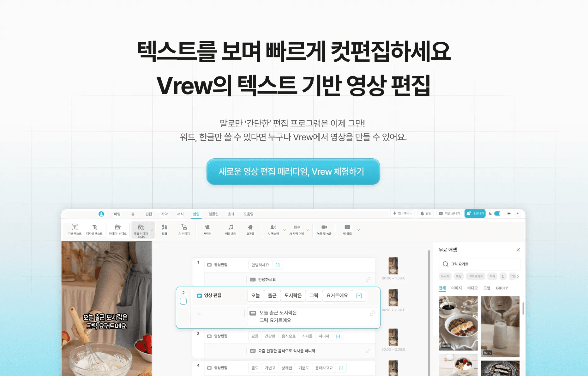This screenshot has width=588, height=376.
Task: Select the 비디오 tab in 무료 애셋
Action: [472, 288]
